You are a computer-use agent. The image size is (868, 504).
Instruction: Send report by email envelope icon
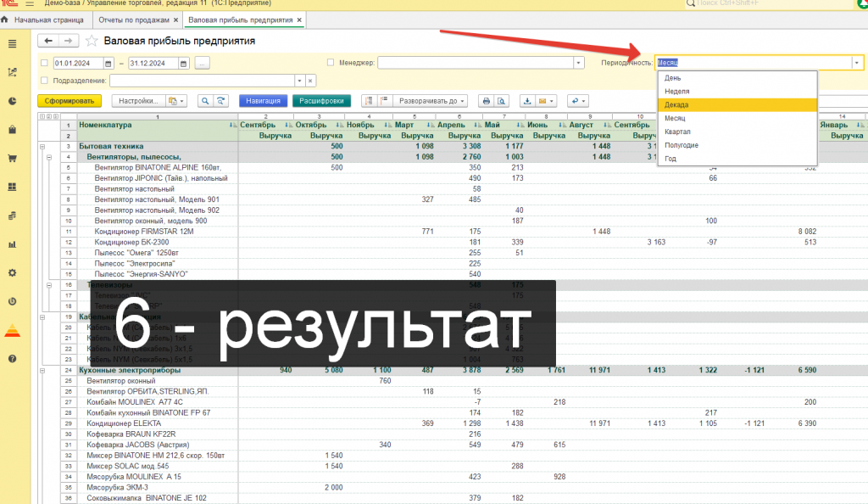[x=546, y=101]
